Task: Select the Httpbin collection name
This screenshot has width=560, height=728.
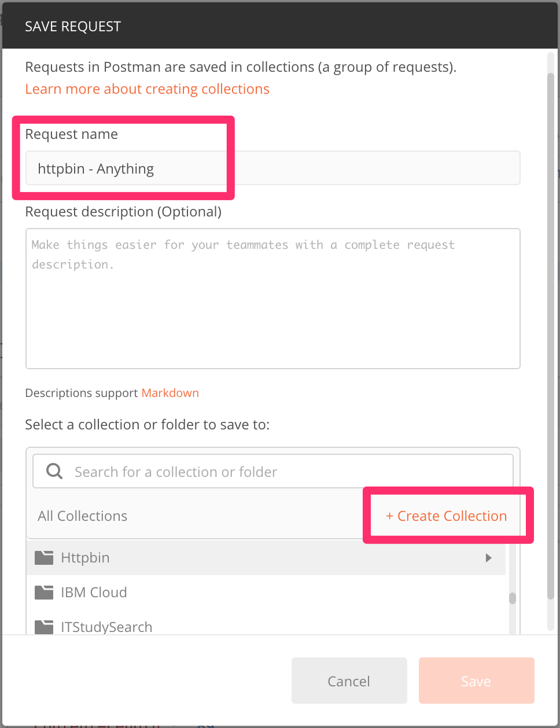Action: 85,558
